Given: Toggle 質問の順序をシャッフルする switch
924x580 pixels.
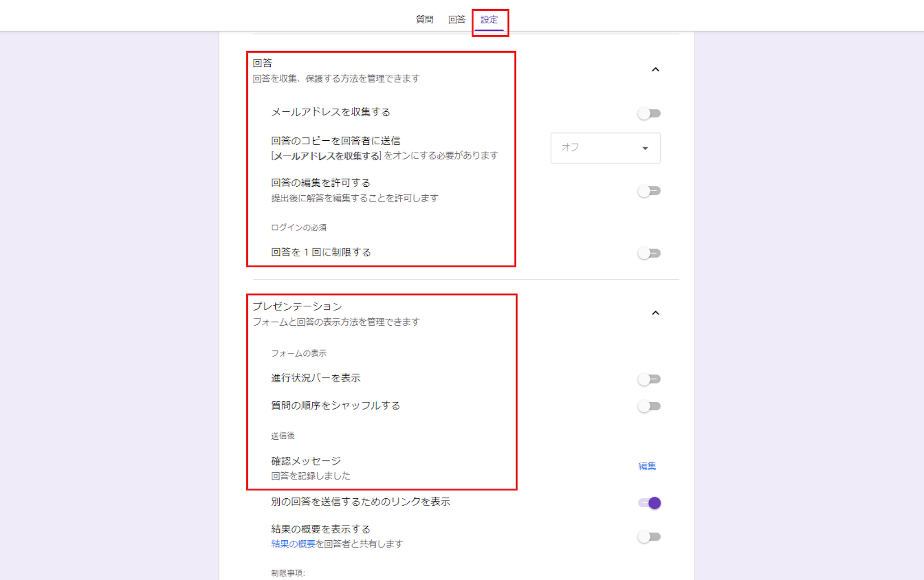Looking at the screenshot, I should 649,406.
